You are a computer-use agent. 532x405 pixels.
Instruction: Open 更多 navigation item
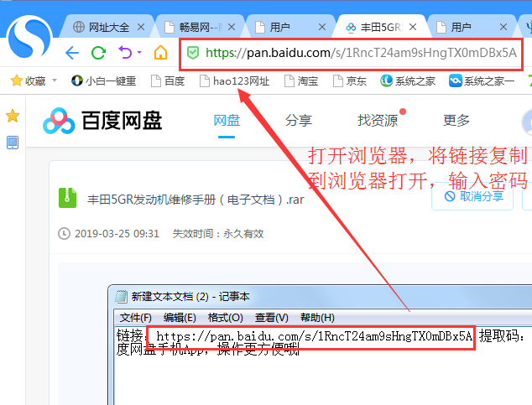coord(456,121)
